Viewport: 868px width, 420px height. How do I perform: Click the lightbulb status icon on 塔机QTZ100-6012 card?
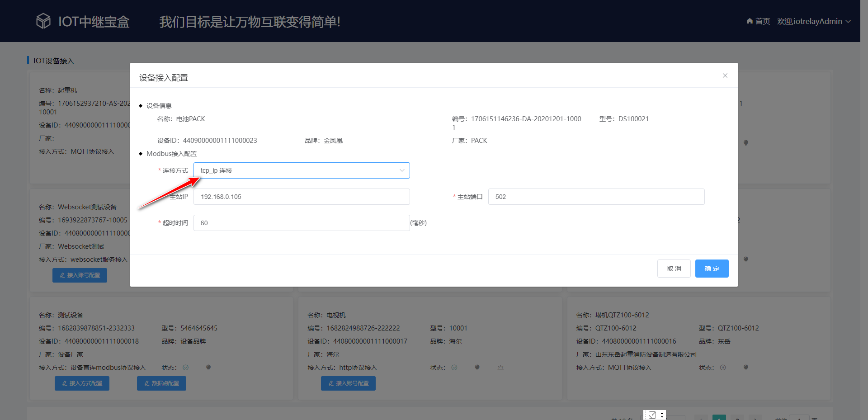(746, 368)
